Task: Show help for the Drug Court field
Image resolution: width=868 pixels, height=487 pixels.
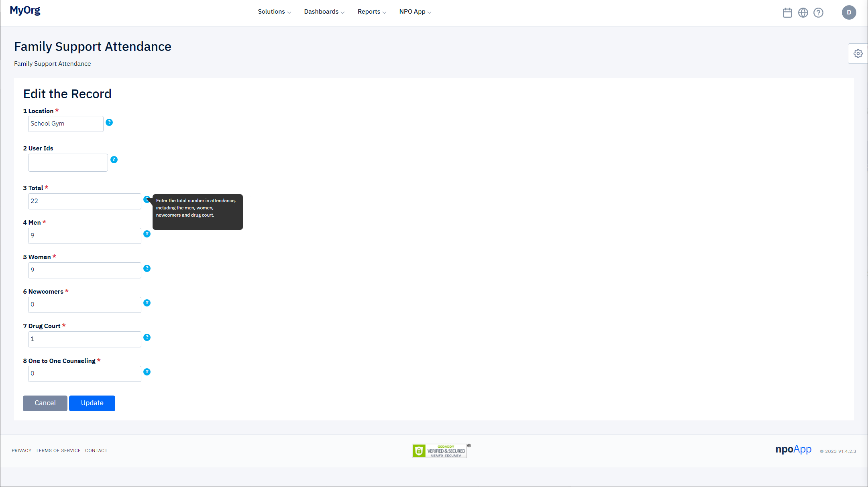Action: pyautogui.click(x=147, y=337)
